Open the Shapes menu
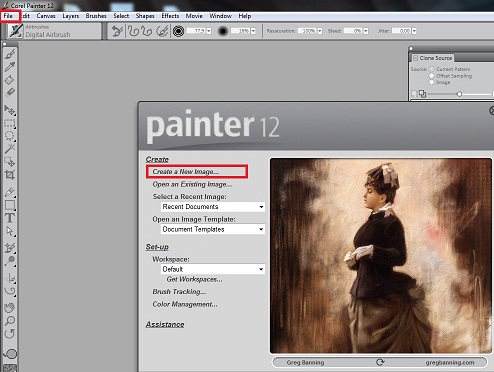 point(145,16)
